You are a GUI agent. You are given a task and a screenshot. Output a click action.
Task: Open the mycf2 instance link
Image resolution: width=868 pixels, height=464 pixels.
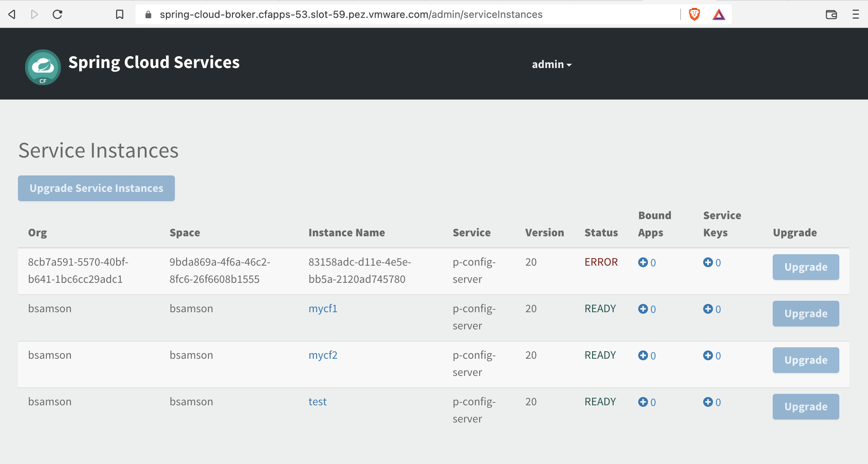click(x=323, y=355)
